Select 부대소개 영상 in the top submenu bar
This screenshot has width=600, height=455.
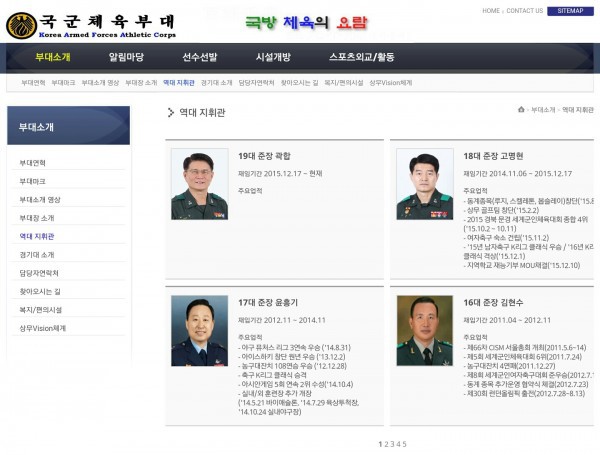tap(100, 83)
